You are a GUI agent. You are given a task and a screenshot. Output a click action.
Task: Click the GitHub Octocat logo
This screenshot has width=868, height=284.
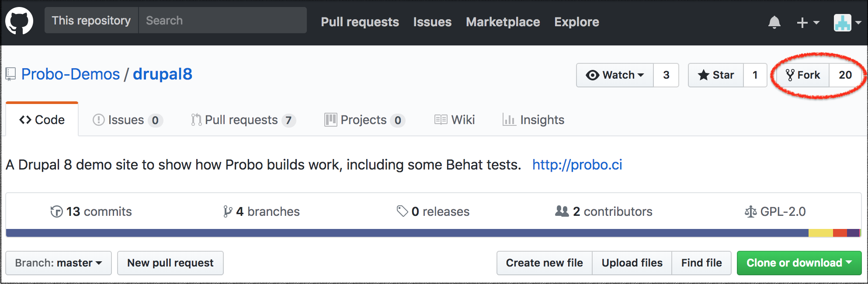[x=19, y=21]
